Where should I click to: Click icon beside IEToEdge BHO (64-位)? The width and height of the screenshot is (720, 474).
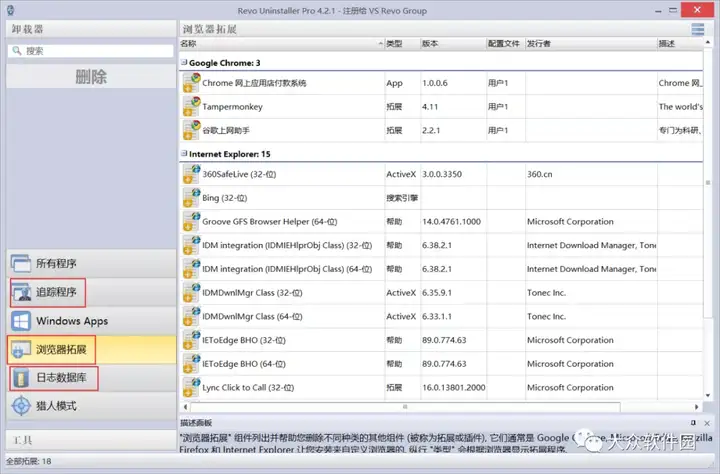coord(191,364)
